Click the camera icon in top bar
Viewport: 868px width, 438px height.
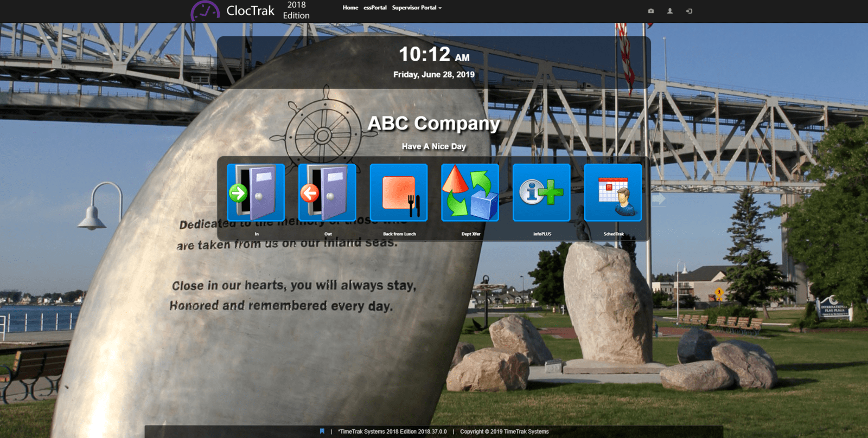(651, 11)
